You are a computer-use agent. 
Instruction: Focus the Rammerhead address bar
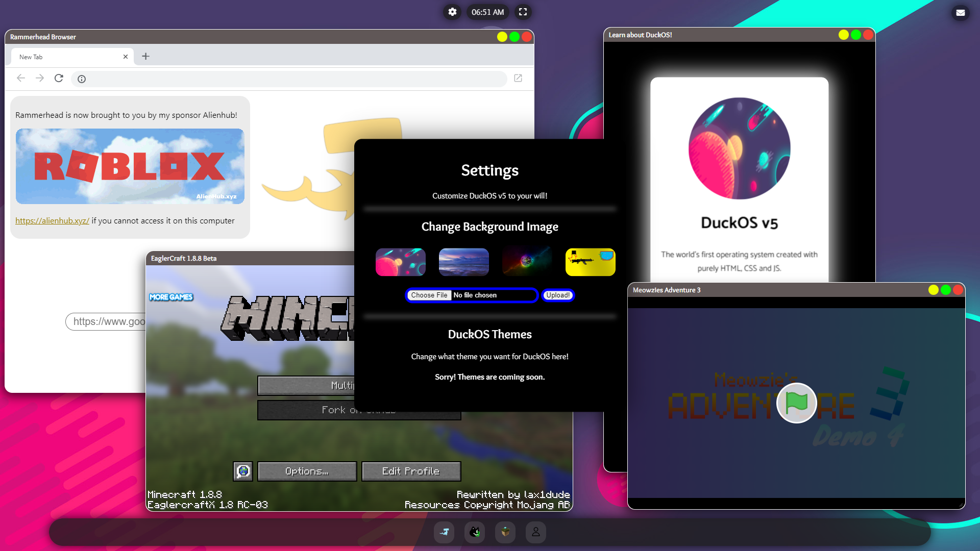pyautogui.click(x=289, y=79)
